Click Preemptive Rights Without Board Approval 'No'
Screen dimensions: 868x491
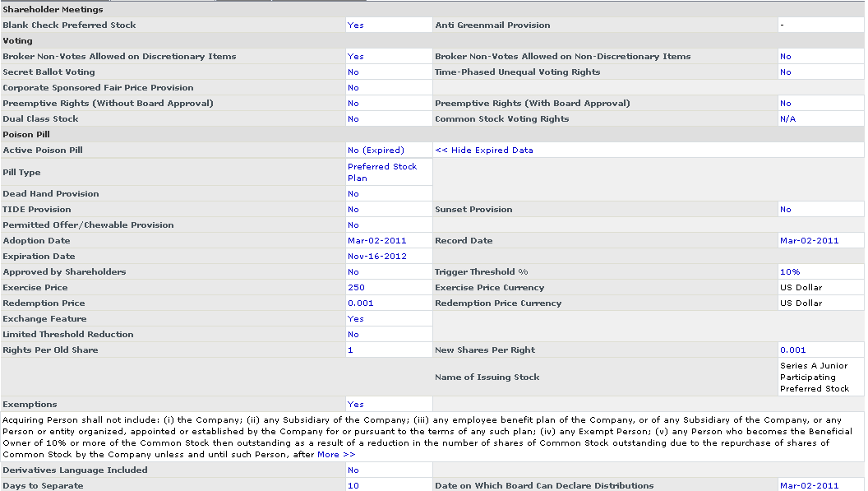pyautogui.click(x=353, y=104)
